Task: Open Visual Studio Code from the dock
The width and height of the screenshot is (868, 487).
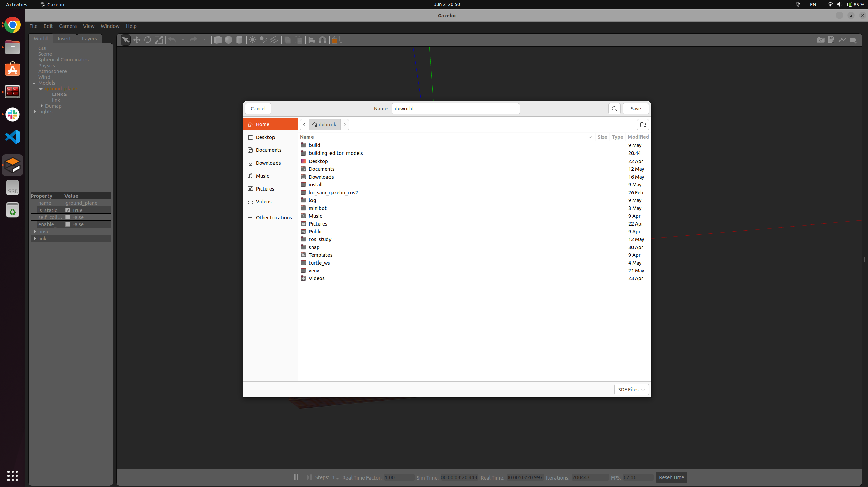Action: click(x=13, y=137)
